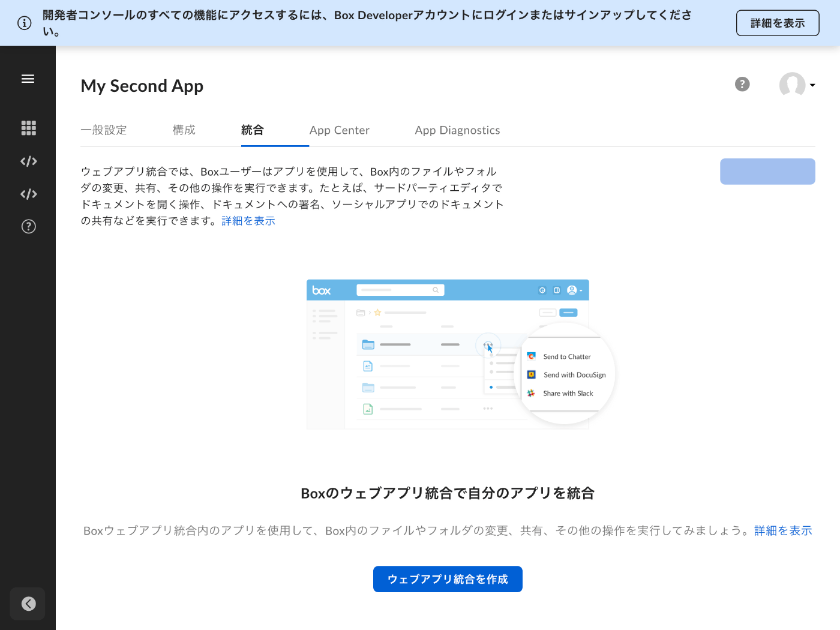The height and width of the screenshot is (630, 840).
Task: Click the Boxのウェブアプリ統合で自分のアプリを統合 heading
Action: [448, 493]
